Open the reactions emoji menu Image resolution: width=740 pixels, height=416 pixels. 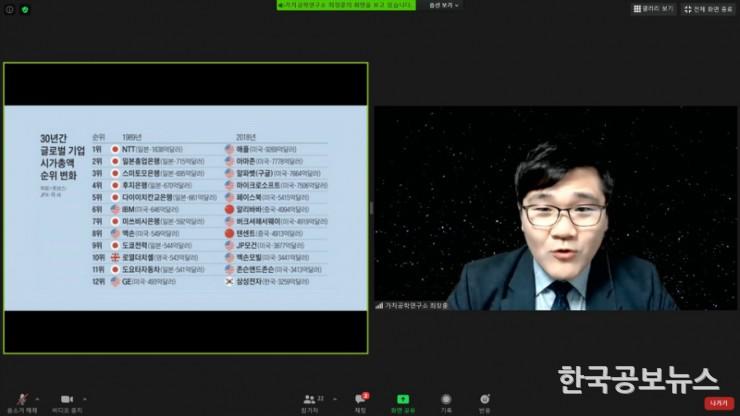click(x=485, y=403)
